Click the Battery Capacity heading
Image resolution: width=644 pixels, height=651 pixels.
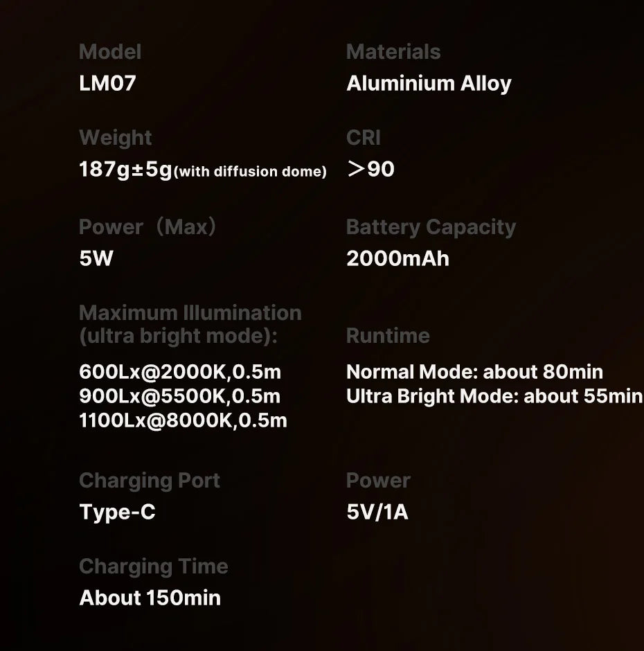click(431, 228)
